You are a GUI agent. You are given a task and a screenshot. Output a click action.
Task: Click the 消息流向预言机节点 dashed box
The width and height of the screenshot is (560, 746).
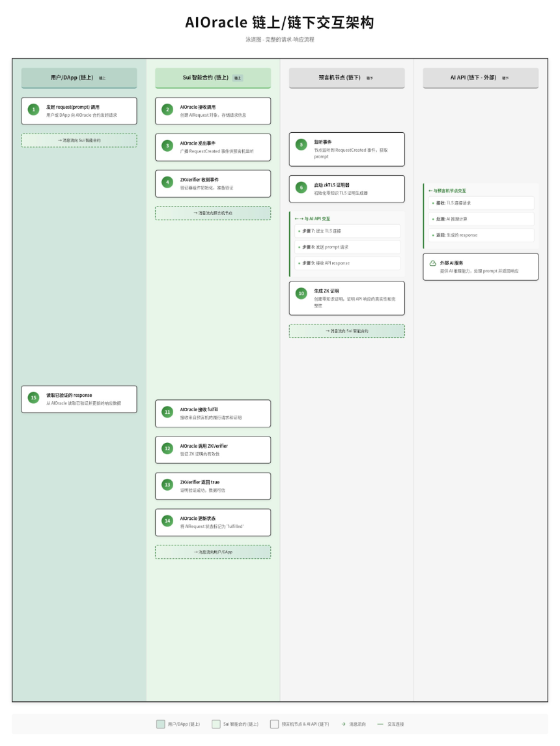click(x=213, y=213)
